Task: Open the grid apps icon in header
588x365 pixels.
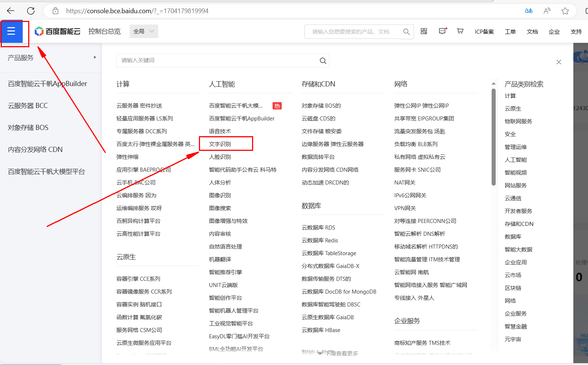Action: [x=424, y=31]
